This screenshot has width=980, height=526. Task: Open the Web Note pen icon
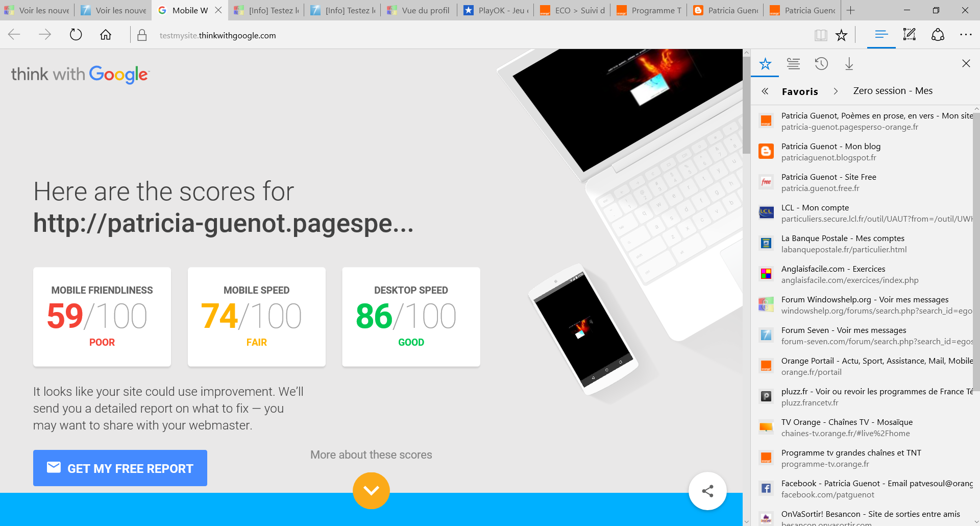[x=909, y=35]
